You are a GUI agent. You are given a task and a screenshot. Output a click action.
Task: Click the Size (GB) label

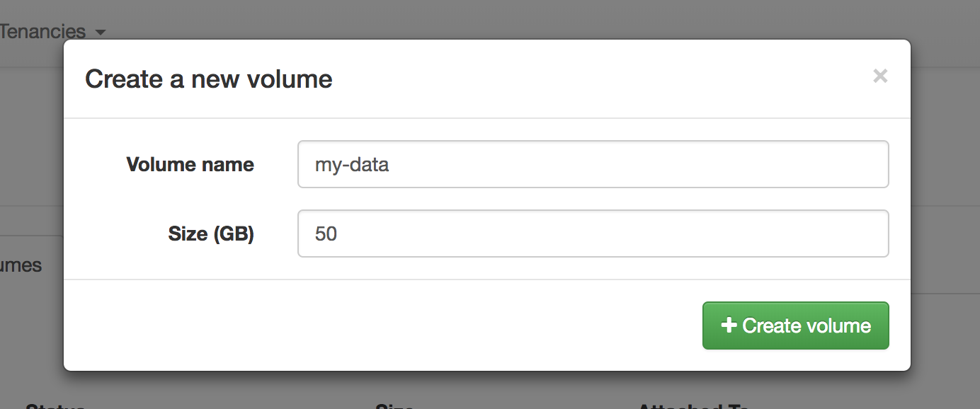coord(211,234)
